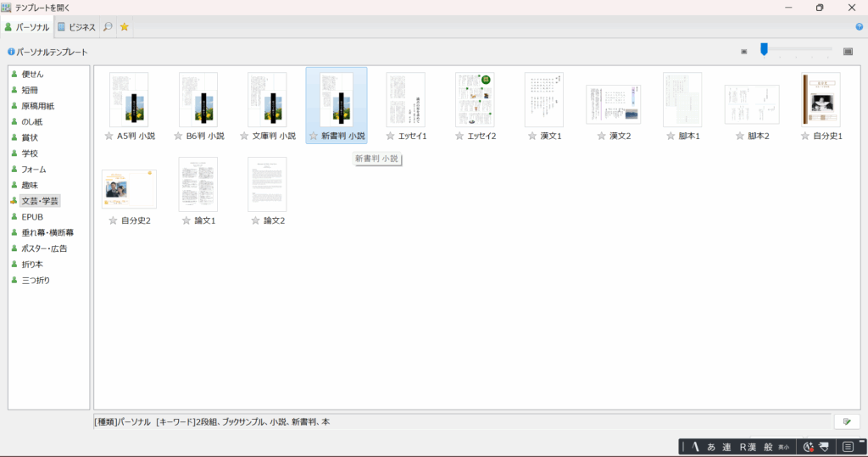868x457 pixels.
Task: Open the IME menu icon in the language bar
Action: pyautogui.click(x=848, y=446)
